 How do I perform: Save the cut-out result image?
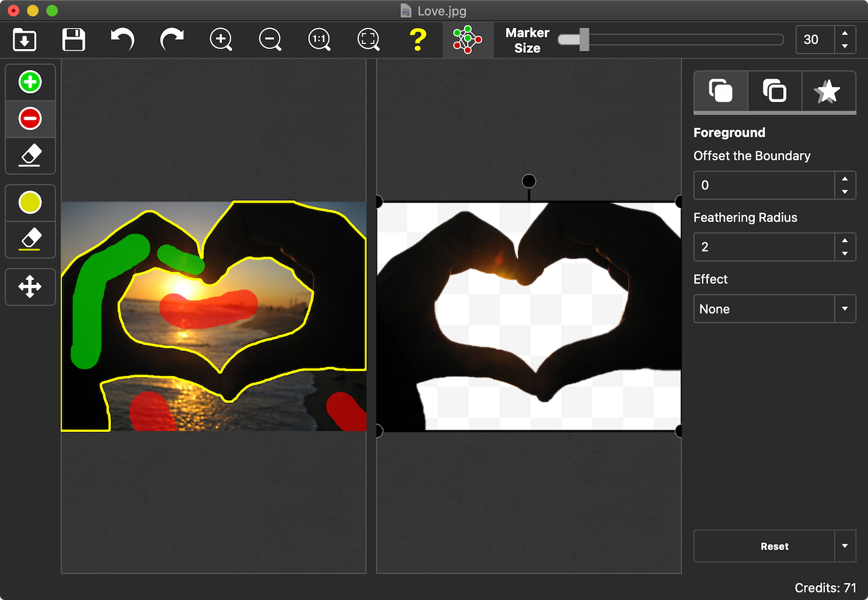click(x=73, y=39)
